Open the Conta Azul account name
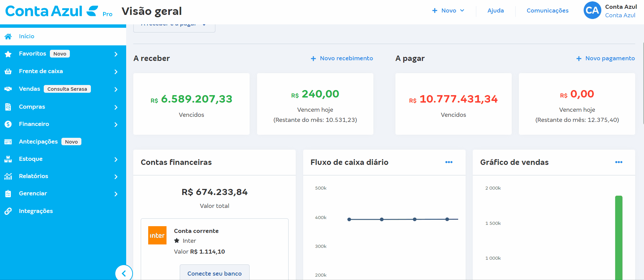Viewport: 644px width, 280px height. click(x=621, y=7)
